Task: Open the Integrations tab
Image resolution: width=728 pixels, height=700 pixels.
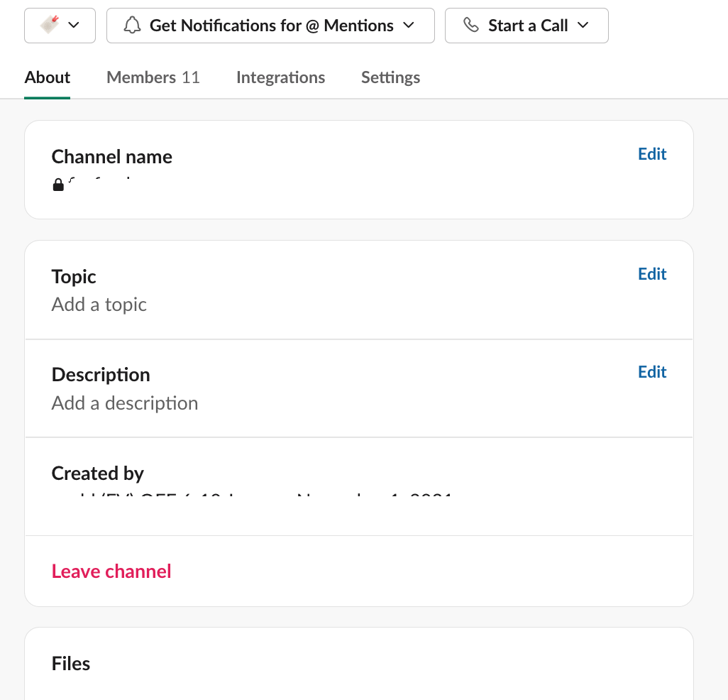Action: point(280,77)
